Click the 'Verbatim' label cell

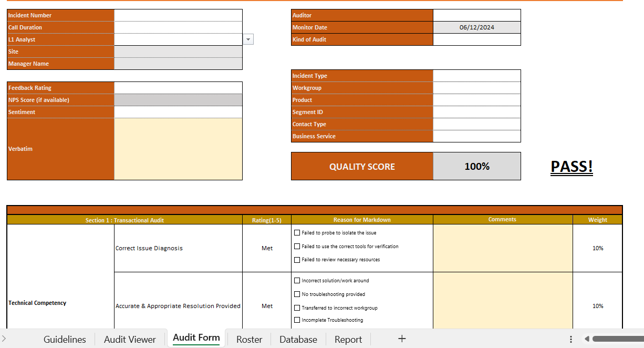coord(60,149)
